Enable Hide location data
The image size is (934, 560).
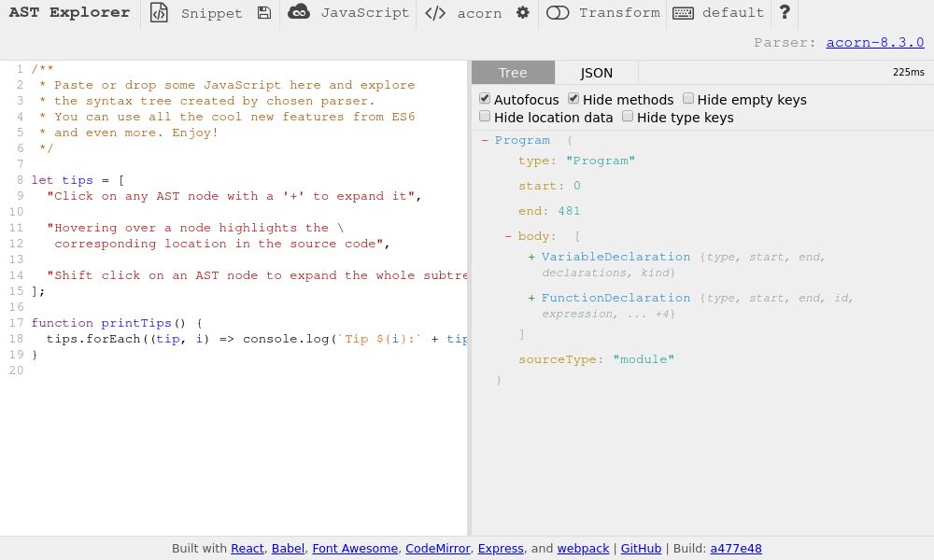tap(485, 115)
